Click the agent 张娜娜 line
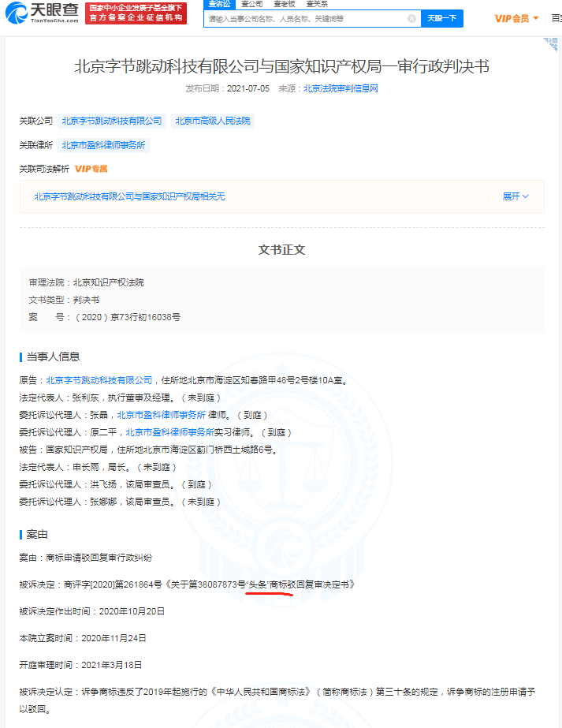Screen dimensions: 562x728 point(120,502)
